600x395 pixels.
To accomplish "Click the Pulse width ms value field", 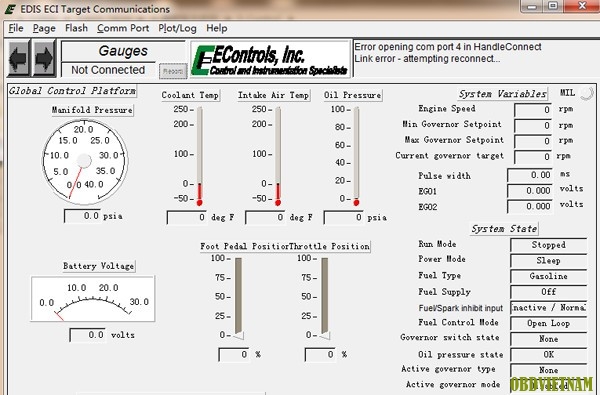I will click(530, 175).
